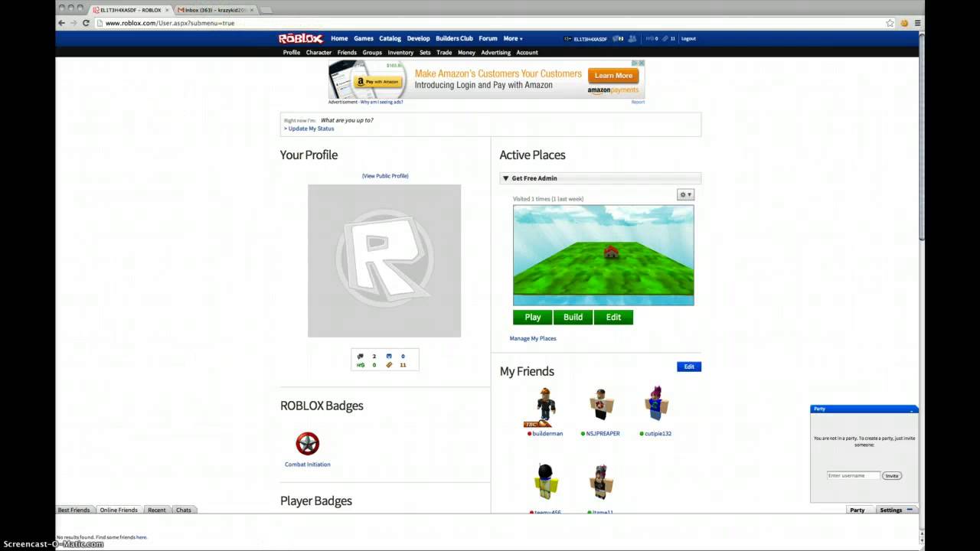This screenshot has height=551, width=980.
Task: Click the Invite button in Party panel
Action: (x=892, y=476)
